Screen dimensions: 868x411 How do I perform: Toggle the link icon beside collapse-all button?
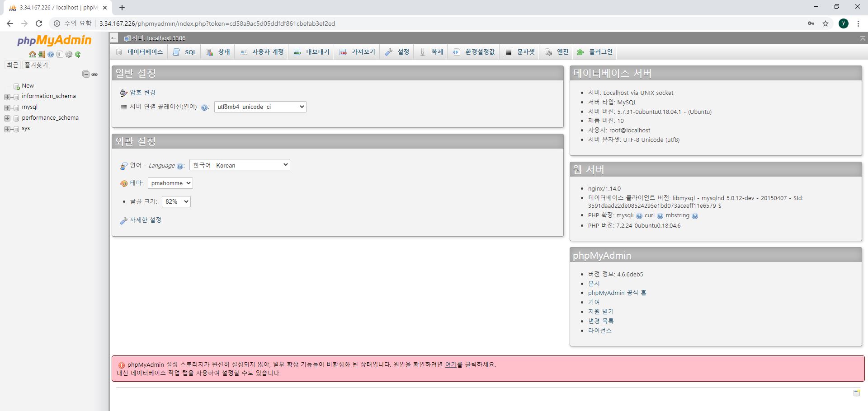[x=94, y=74]
